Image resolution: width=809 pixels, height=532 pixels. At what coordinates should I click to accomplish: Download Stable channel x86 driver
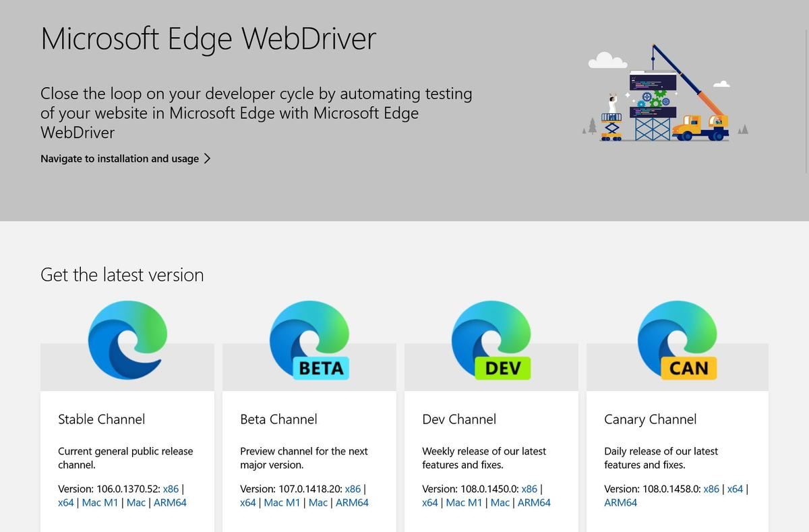tap(171, 489)
